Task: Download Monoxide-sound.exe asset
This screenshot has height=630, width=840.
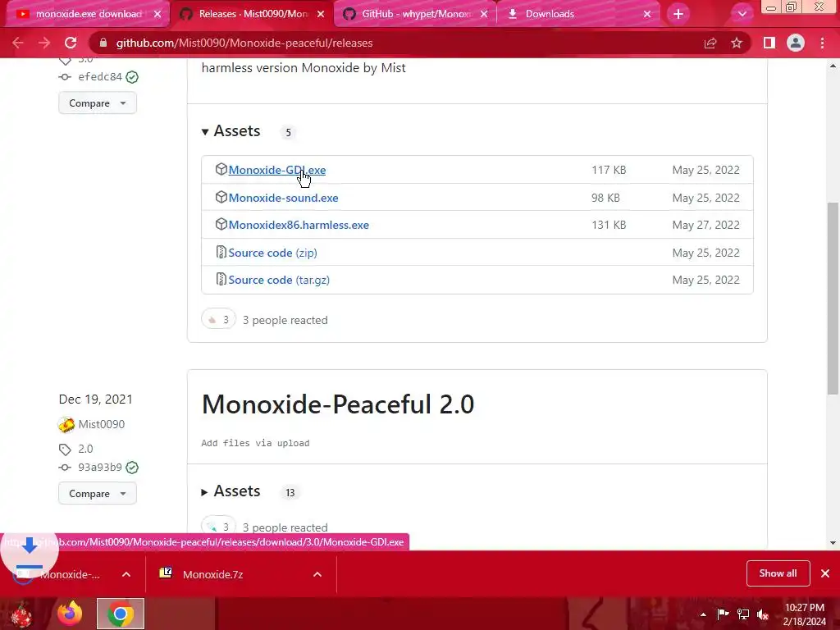Action: [283, 198]
